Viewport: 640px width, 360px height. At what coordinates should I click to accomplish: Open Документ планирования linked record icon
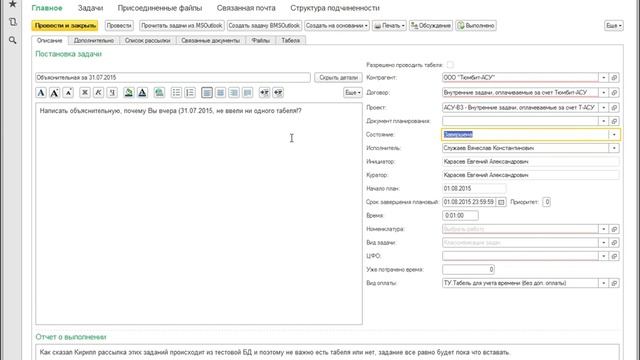614,121
